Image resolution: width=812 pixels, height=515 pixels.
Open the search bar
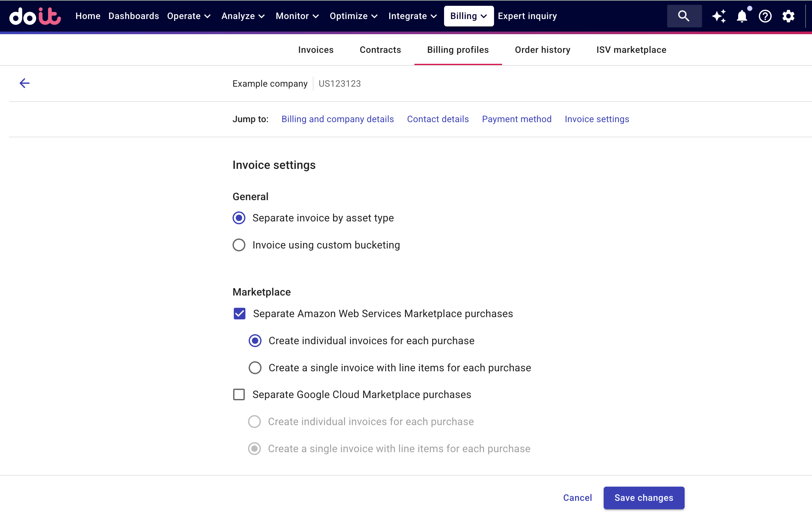(x=684, y=16)
